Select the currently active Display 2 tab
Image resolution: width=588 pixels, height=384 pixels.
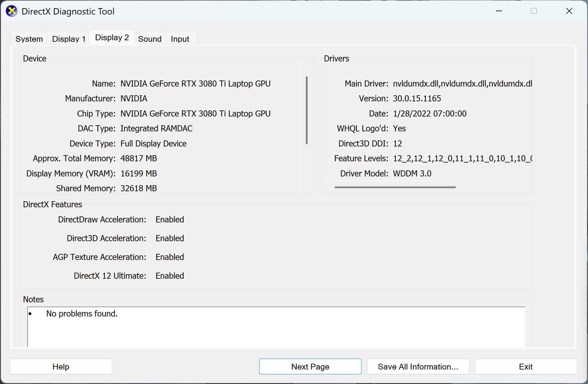tap(112, 37)
